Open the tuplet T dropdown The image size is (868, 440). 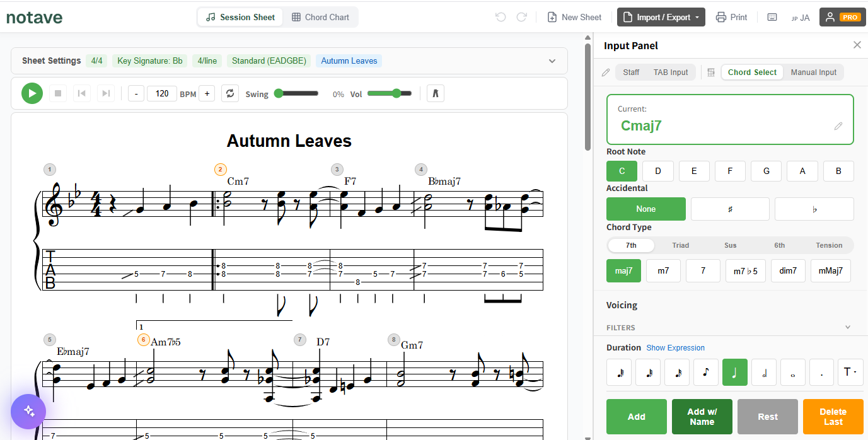[x=850, y=372]
